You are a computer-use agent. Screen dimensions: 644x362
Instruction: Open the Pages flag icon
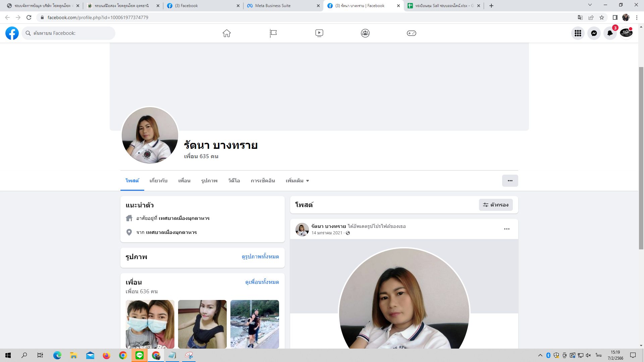[273, 33]
